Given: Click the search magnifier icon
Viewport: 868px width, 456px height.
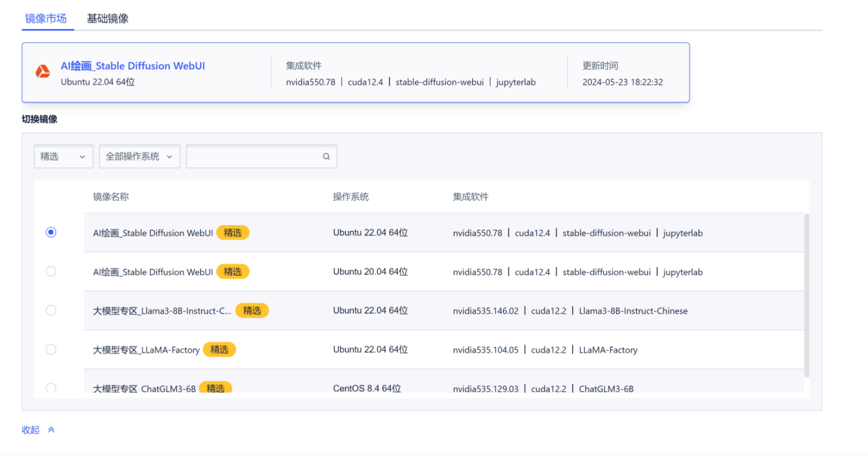Looking at the screenshot, I should [x=326, y=157].
